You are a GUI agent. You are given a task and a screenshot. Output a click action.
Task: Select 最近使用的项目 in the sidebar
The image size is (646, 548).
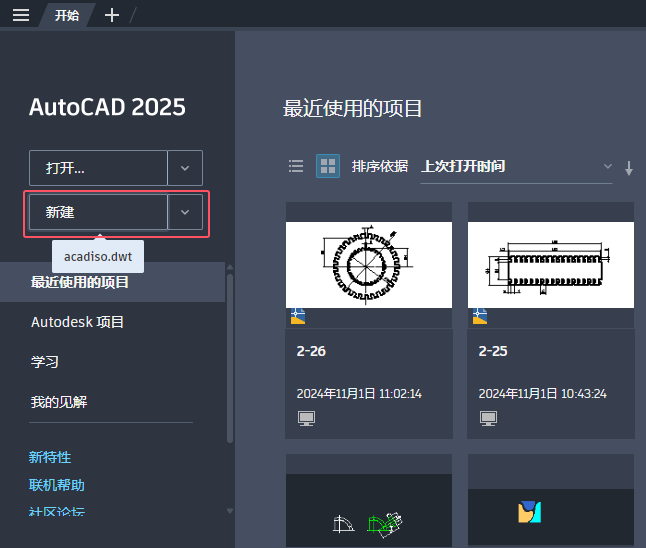(x=112, y=282)
